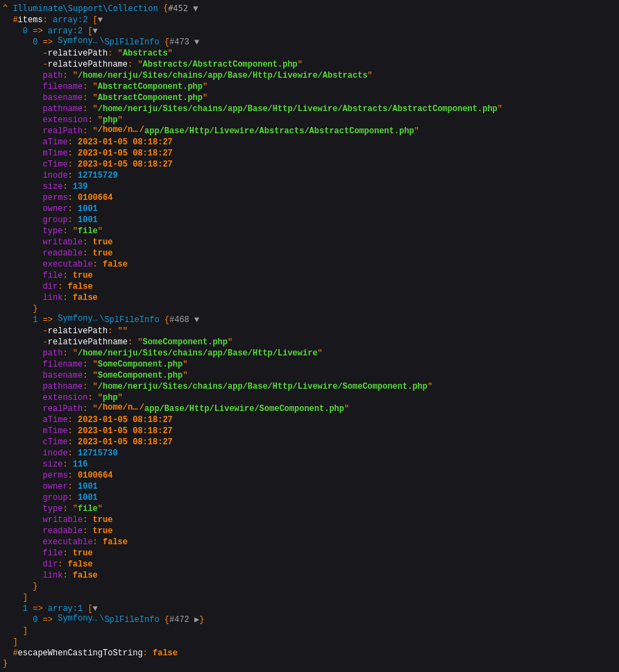This screenshot has width=619, height=672.
Task: Collapse the Illuminate Collection #452 dump arrow
Action: point(196,9)
